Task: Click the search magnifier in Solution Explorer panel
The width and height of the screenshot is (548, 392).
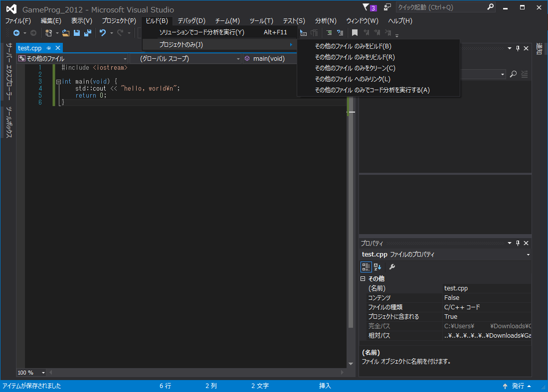Action: tap(513, 74)
